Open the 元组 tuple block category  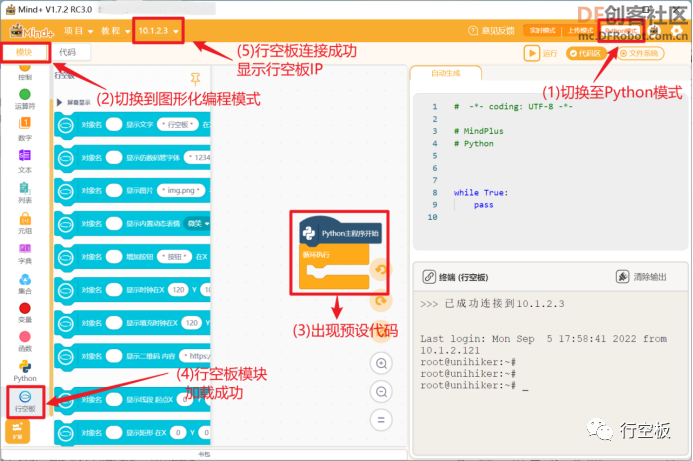[25, 223]
